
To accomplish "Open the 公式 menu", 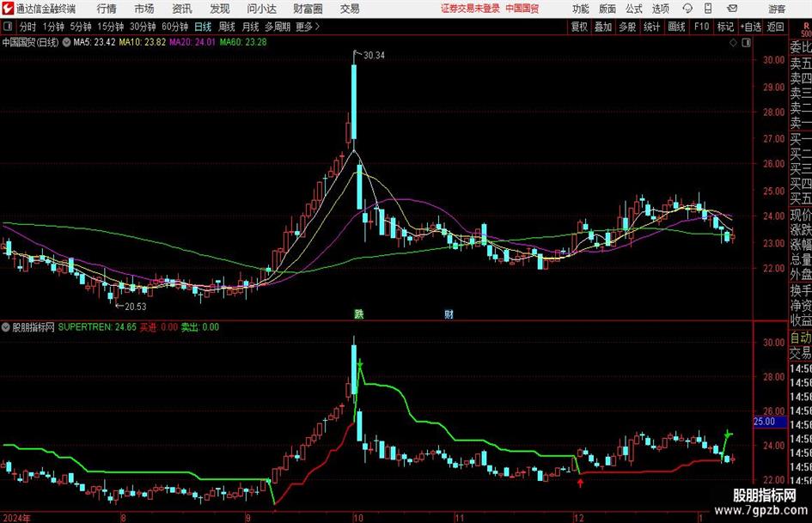I will coord(634,9).
